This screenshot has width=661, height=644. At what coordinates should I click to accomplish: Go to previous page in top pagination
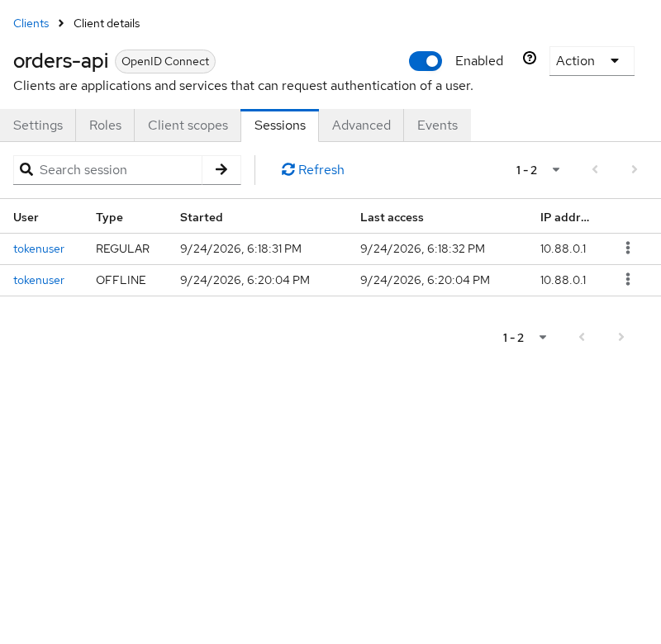pyautogui.click(x=595, y=170)
